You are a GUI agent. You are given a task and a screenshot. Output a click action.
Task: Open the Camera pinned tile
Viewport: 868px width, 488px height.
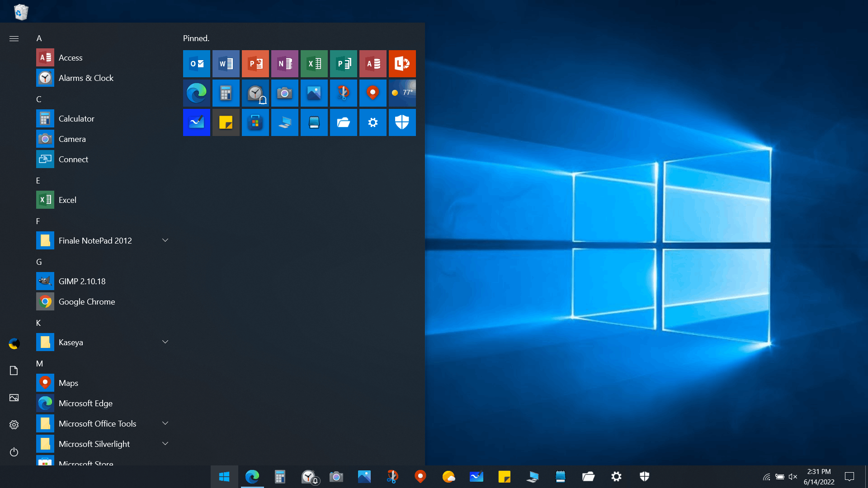click(284, 93)
